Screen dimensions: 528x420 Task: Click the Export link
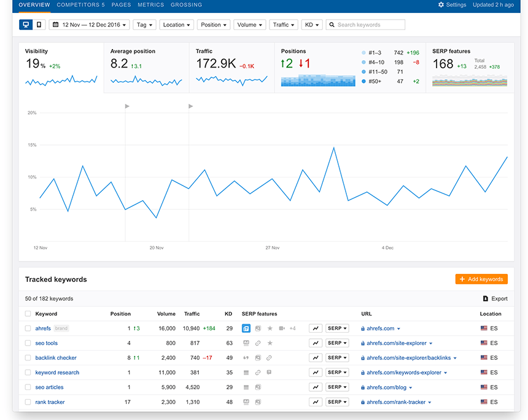pyautogui.click(x=495, y=298)
